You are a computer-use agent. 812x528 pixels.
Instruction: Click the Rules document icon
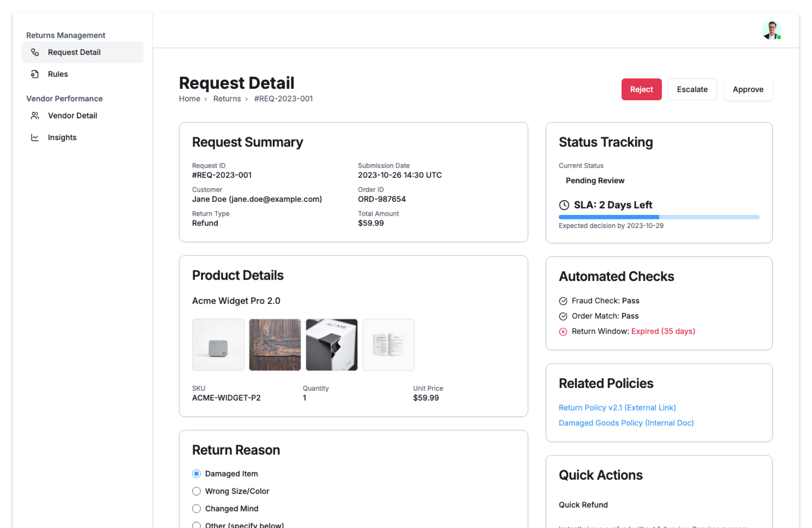[x=35, y=74]
